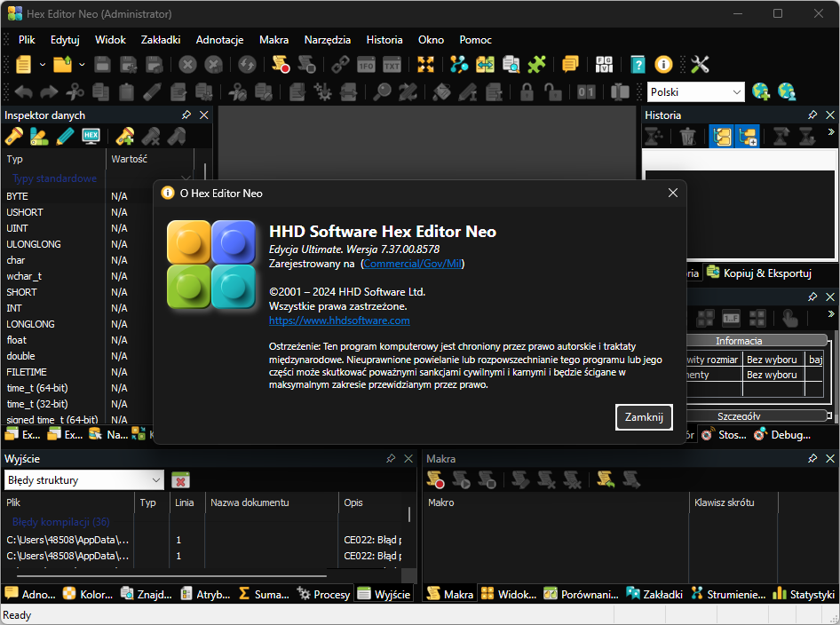Click the record macro icon in Makra panel
Screen dimensions: 840x625
pos(435,480)
